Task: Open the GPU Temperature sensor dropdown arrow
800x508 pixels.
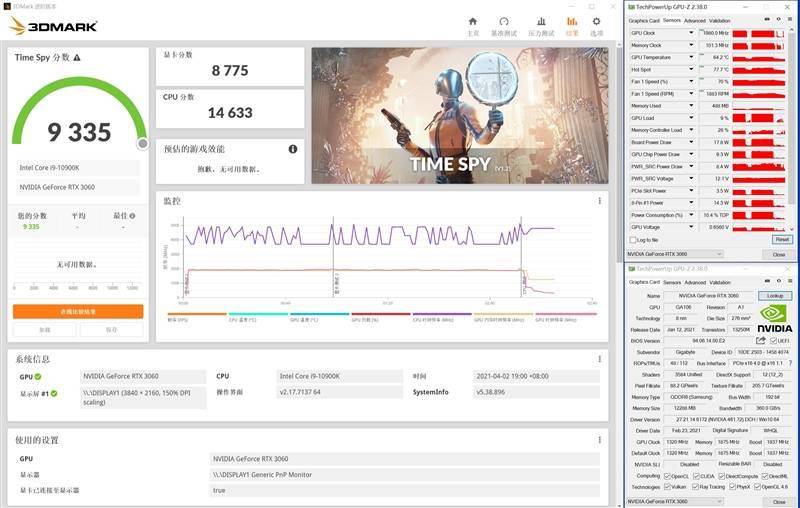Action: pos(691,57)
